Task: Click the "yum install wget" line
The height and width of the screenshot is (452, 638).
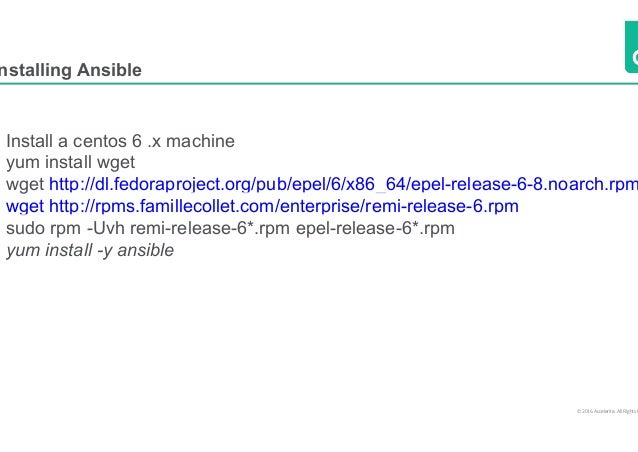Action: 70,163
